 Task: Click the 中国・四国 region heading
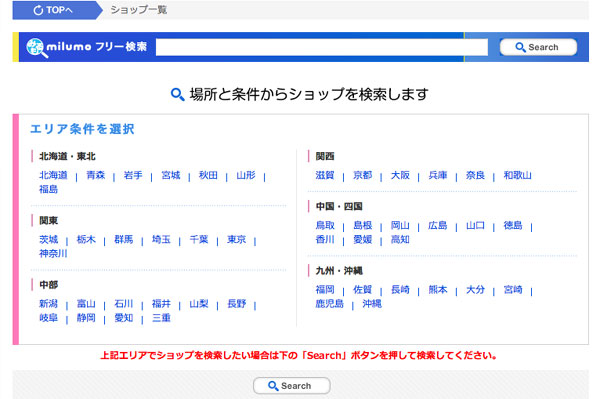339,207
